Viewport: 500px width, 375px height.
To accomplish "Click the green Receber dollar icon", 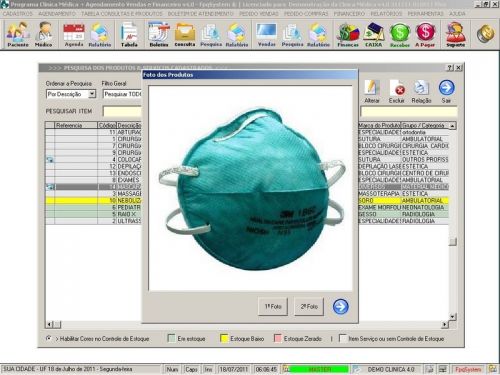I will (400, 34).
